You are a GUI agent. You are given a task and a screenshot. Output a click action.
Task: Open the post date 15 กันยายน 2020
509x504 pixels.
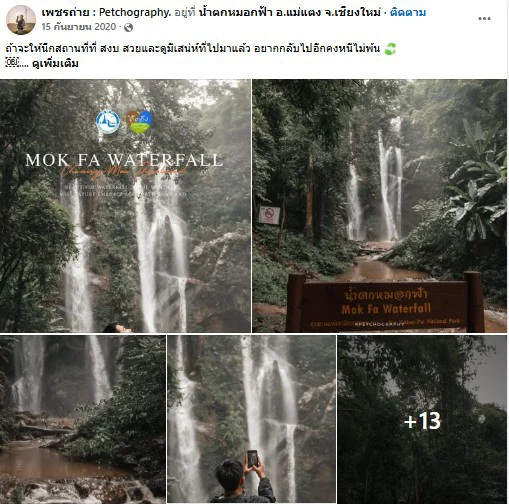[x=79, y=27]
